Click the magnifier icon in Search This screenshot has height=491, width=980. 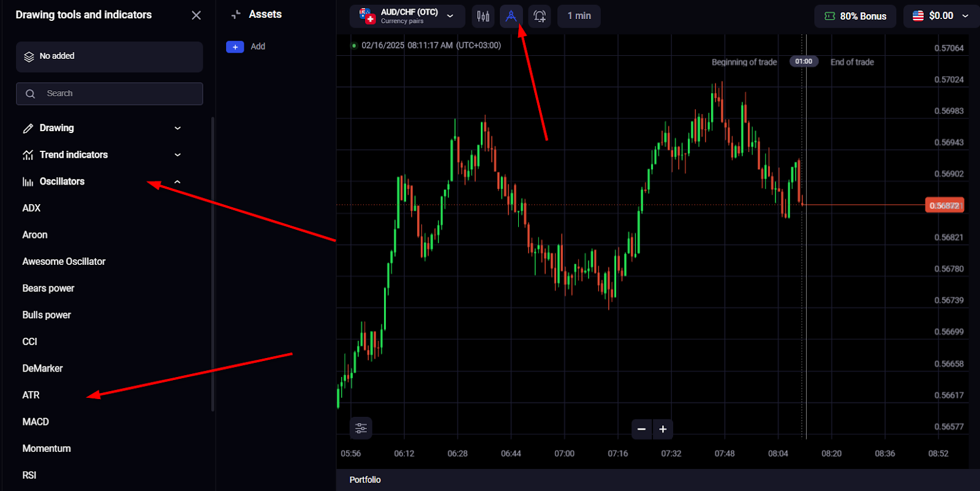click(x=30, y=94)
